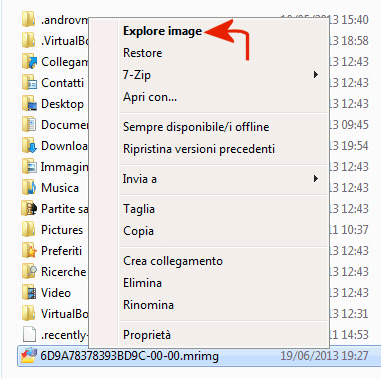Image resolution: width=381 pixels, height=379 pixels.
Task: Choose Sempre disponibile/i offline
Action: click(196, 127)
